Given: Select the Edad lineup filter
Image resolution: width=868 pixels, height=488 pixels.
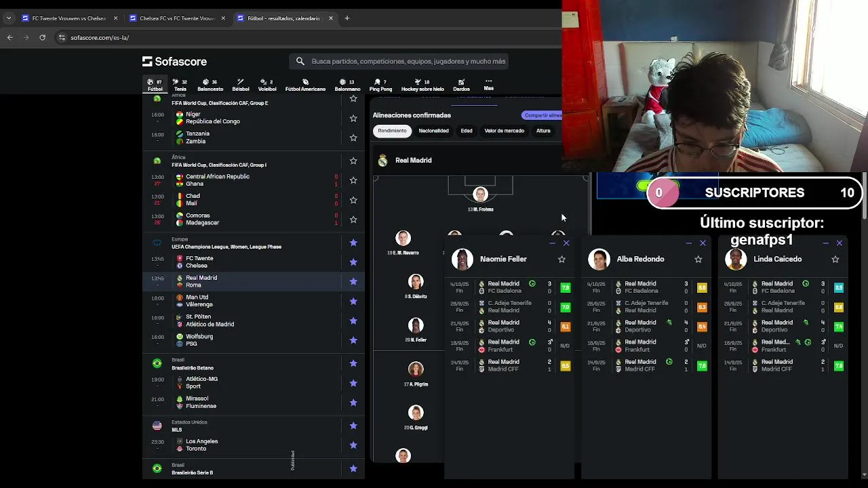Looking at the screenshot, I should click(x=467, y=131).
